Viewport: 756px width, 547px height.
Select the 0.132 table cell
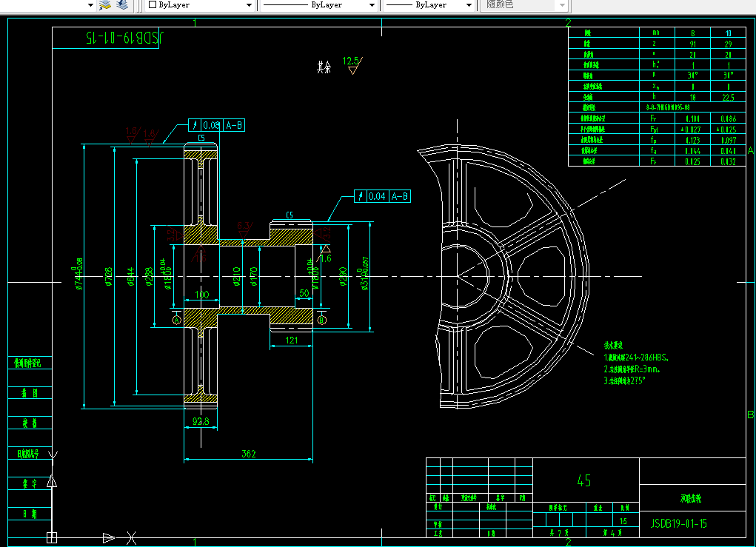click(x=728, y=161)
